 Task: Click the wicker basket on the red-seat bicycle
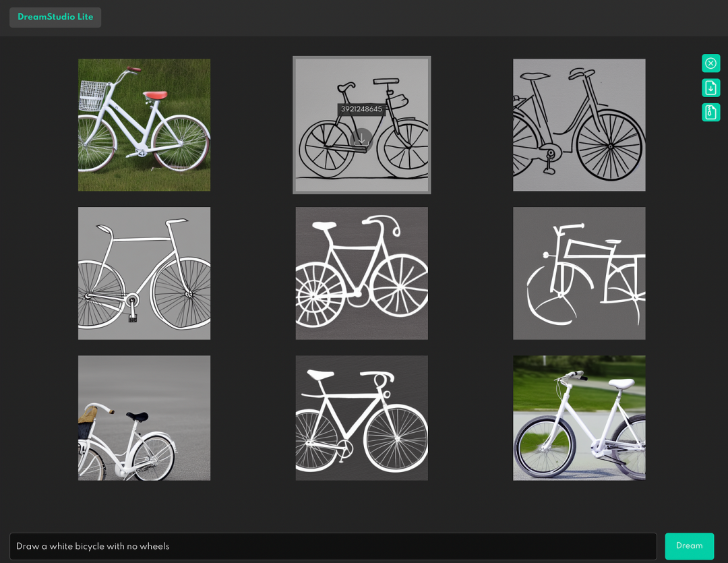pos(92,96)
